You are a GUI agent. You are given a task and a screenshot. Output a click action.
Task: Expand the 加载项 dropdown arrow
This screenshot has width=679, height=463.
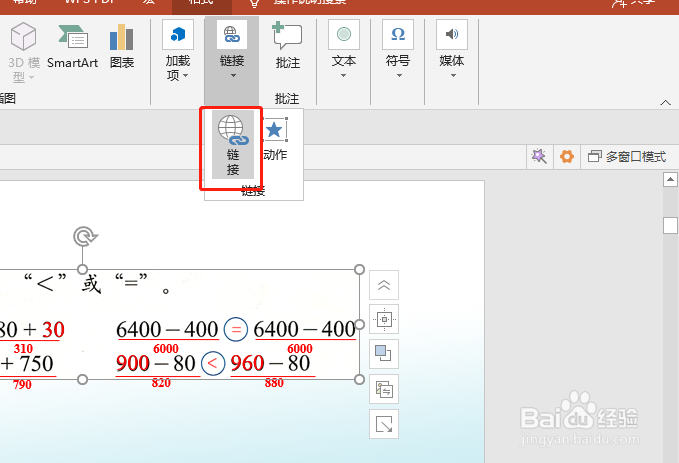click(x=186, y=75)
